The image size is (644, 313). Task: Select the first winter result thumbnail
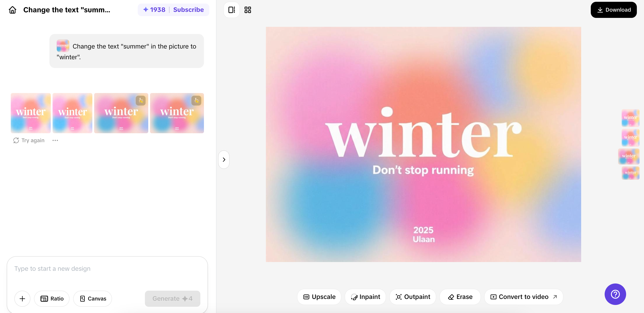click(x=30, y=113)
